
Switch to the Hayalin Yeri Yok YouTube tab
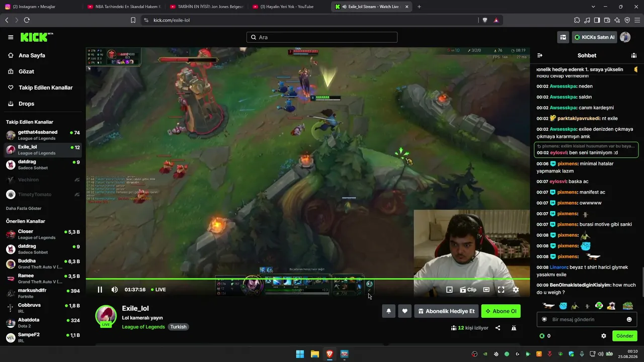coord(290,7)
